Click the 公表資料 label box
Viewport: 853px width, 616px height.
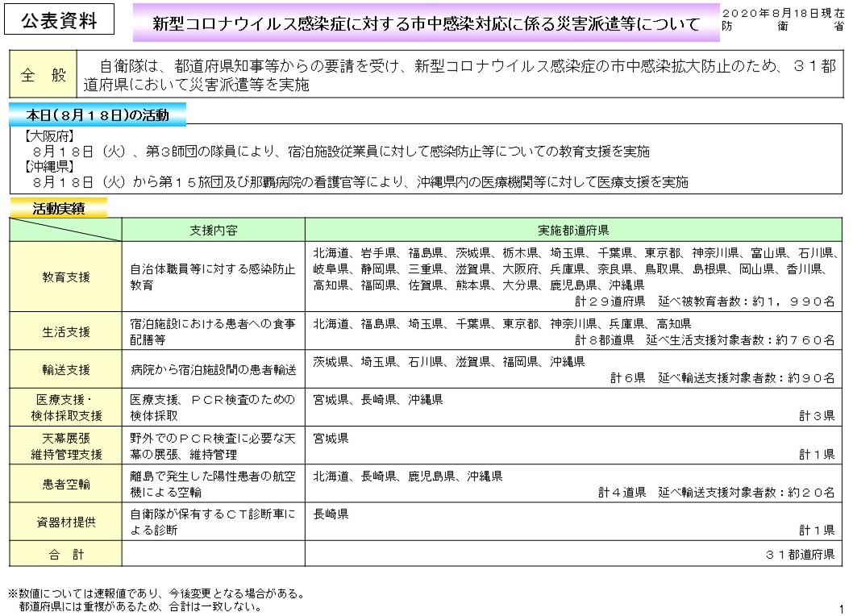tap(60, 19)
